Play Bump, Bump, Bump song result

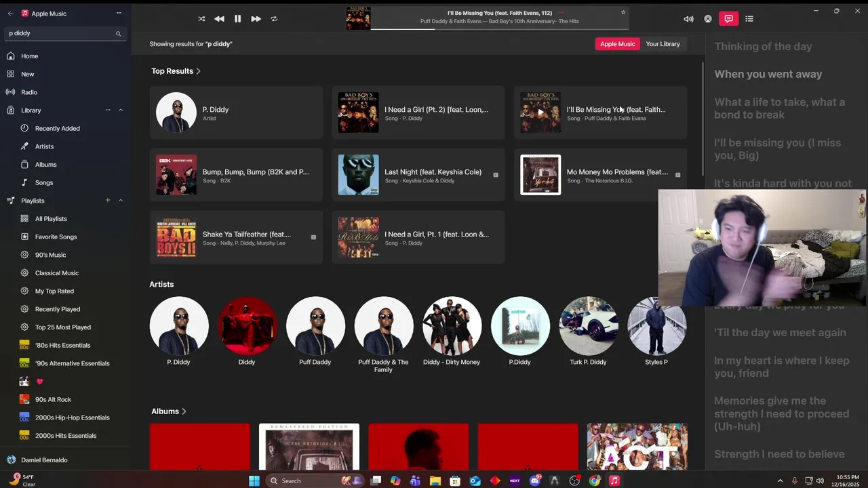click(236, 175)
